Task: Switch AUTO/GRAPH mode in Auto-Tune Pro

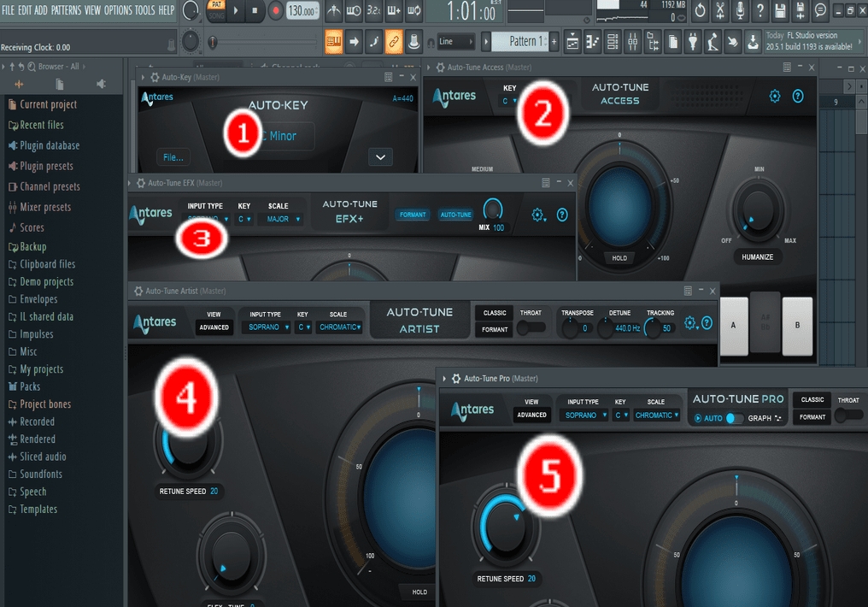Action: coord(735,418)
